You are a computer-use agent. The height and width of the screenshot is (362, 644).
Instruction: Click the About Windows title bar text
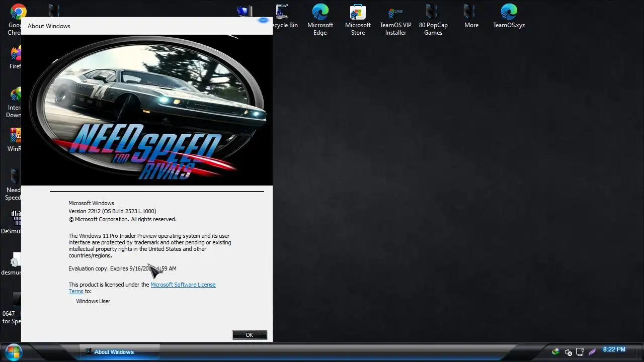(x=49, y=26)
